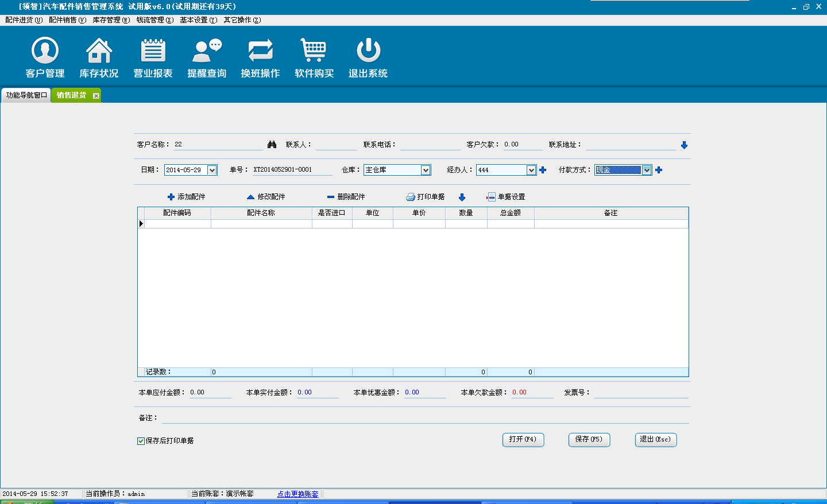Open 客户管理 customer management icon
Screen dimensions: 827x504
pos(45,51)
